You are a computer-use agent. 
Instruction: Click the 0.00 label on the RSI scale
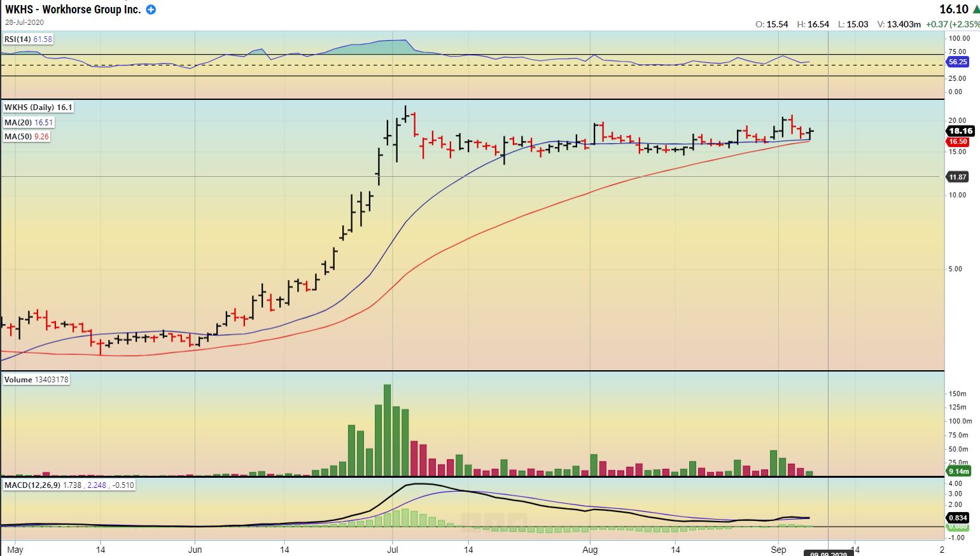tap(955, 92)
